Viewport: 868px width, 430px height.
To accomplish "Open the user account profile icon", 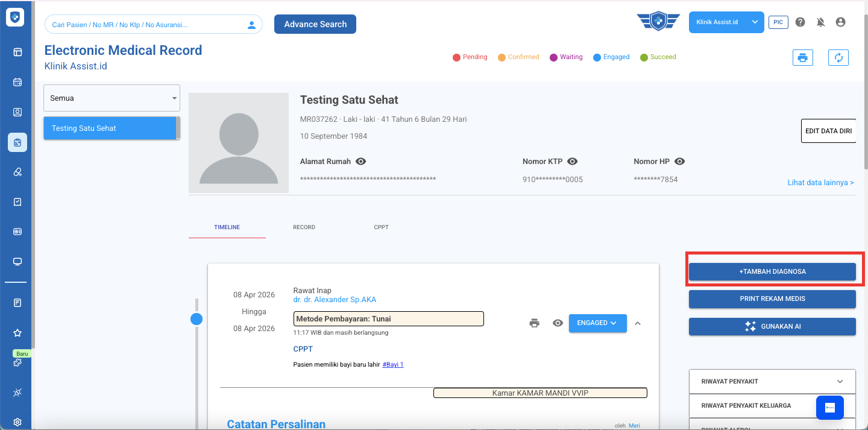I will 840,22.
